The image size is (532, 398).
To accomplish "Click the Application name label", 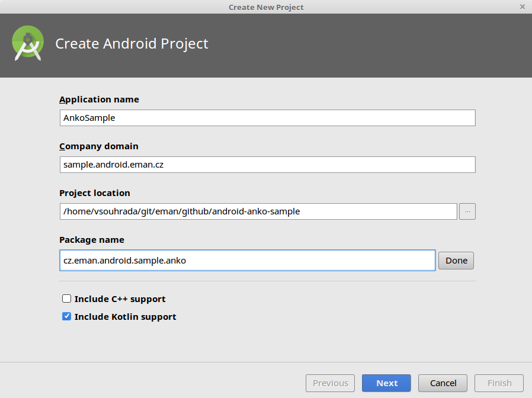I will (99, 99).
